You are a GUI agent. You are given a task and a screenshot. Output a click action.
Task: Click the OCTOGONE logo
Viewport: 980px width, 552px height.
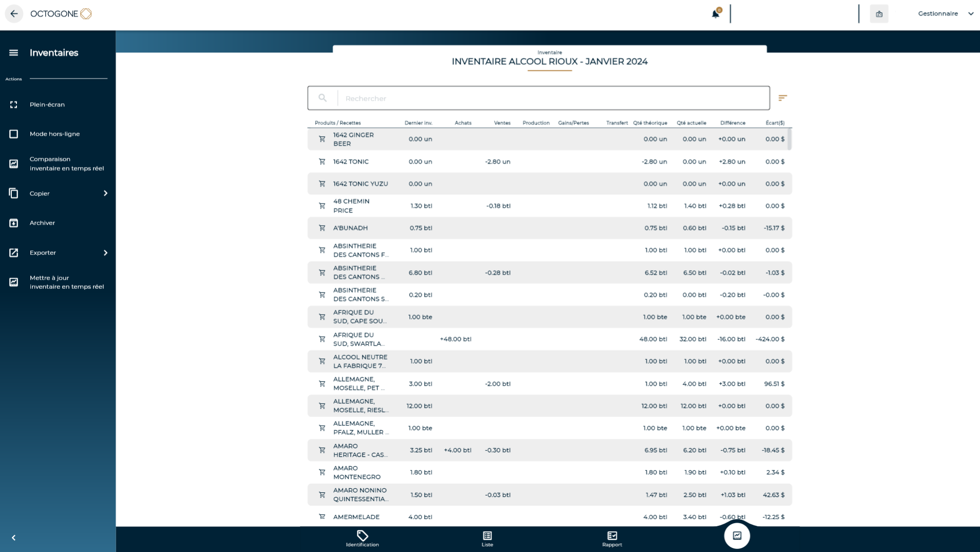click(61, 14)
